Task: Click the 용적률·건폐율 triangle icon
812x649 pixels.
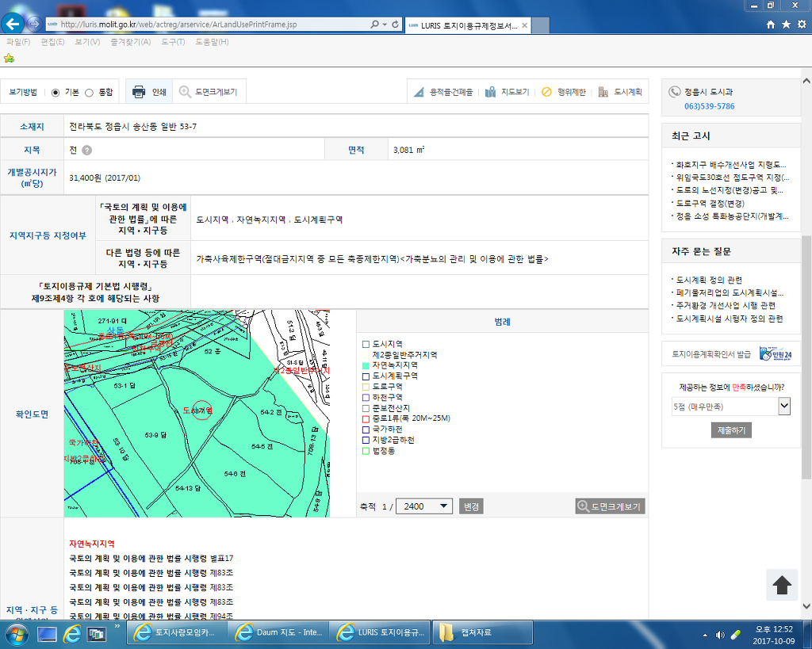Action: (x=419, y=92)
